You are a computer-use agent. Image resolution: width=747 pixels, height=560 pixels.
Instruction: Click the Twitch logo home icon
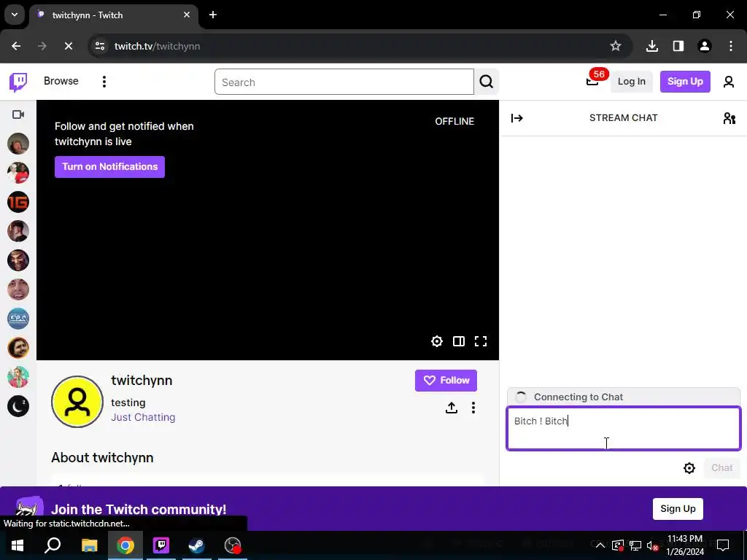coord(18,82)
